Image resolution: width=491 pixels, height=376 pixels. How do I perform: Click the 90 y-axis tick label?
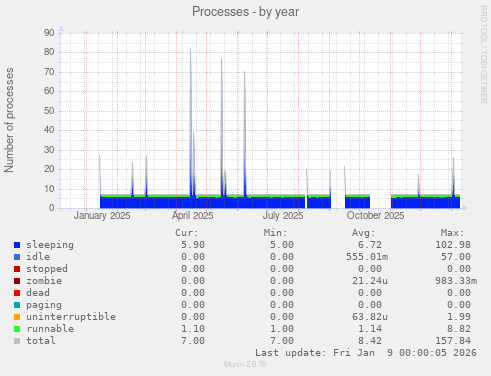49,33
